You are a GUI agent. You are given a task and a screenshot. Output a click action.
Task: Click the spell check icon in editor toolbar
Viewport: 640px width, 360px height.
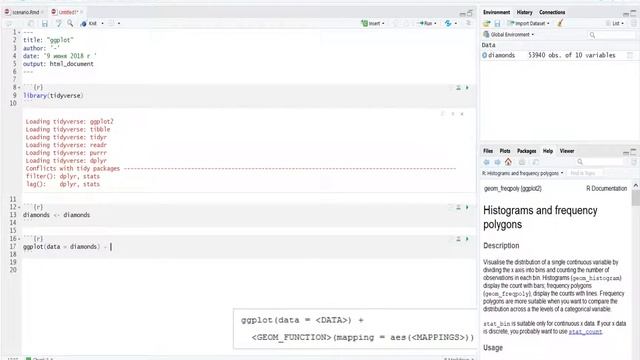[x=58, y=24]
